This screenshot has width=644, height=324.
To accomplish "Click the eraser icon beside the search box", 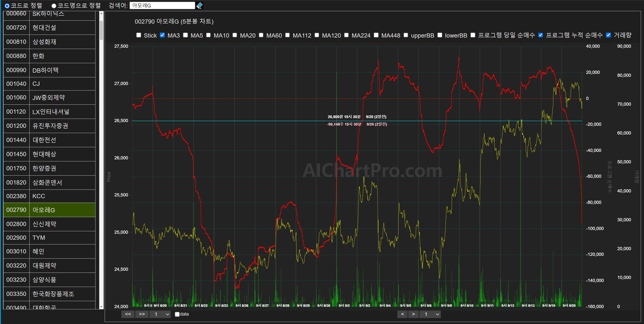I will [199, 5].
